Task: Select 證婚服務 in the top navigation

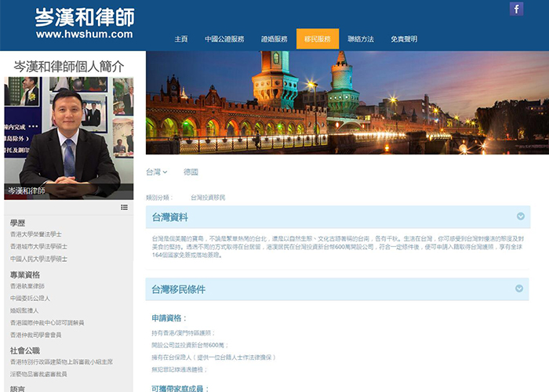Action: click(x=274, y=38)
